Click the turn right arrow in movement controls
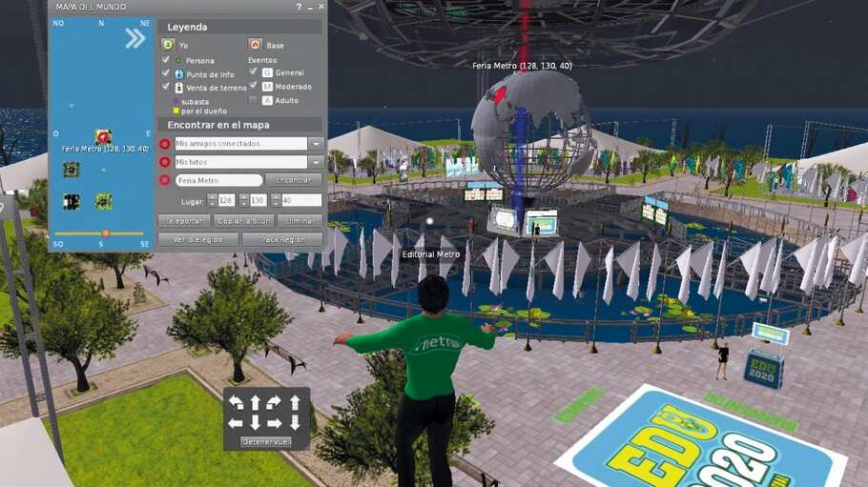 coord(275,403)
